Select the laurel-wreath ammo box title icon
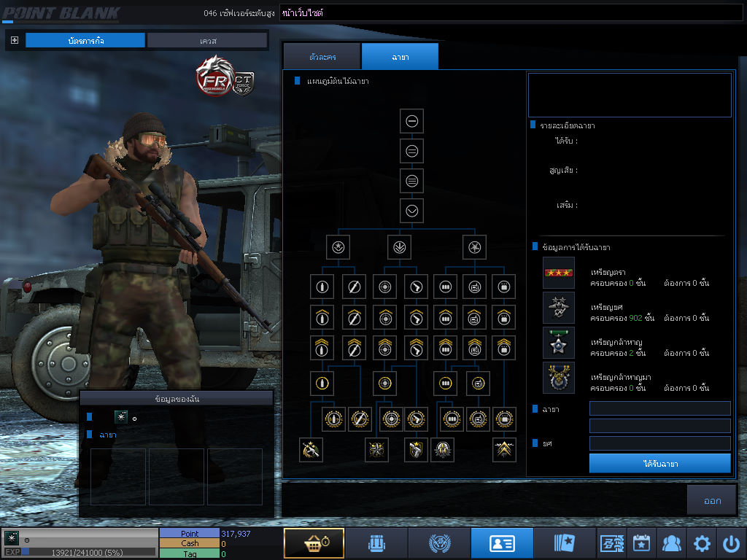747x560 pixels. [x=504, y=419]
